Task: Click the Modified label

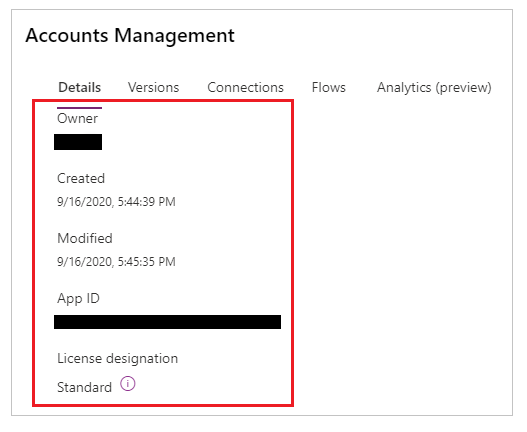Action: coord(85,238)
